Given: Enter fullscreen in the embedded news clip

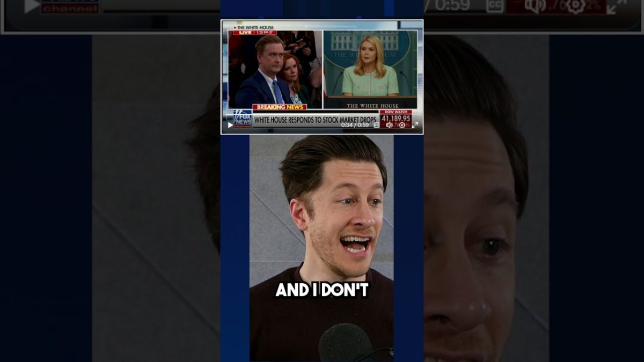Looking at the screenshot, I should [415, 125].
